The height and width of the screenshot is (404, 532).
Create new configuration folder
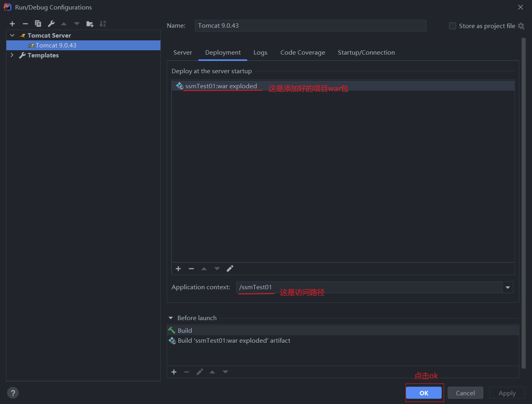[x=90, y=24]
